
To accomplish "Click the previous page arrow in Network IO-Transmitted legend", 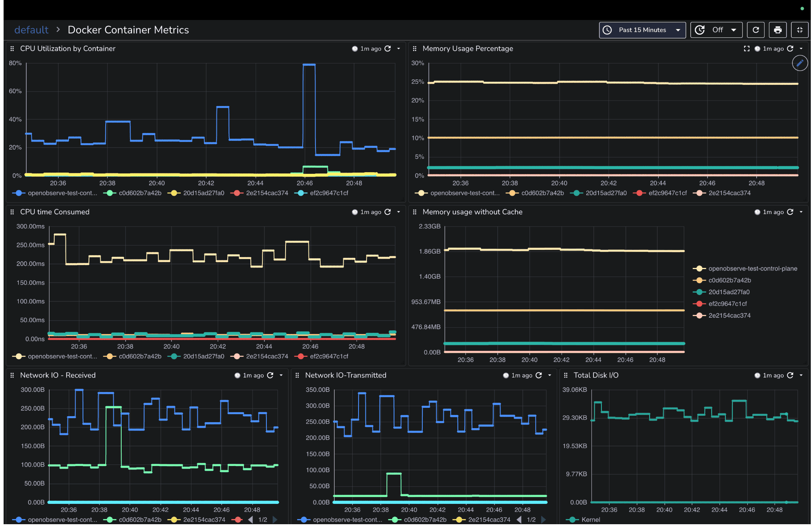I will [519, 520].
